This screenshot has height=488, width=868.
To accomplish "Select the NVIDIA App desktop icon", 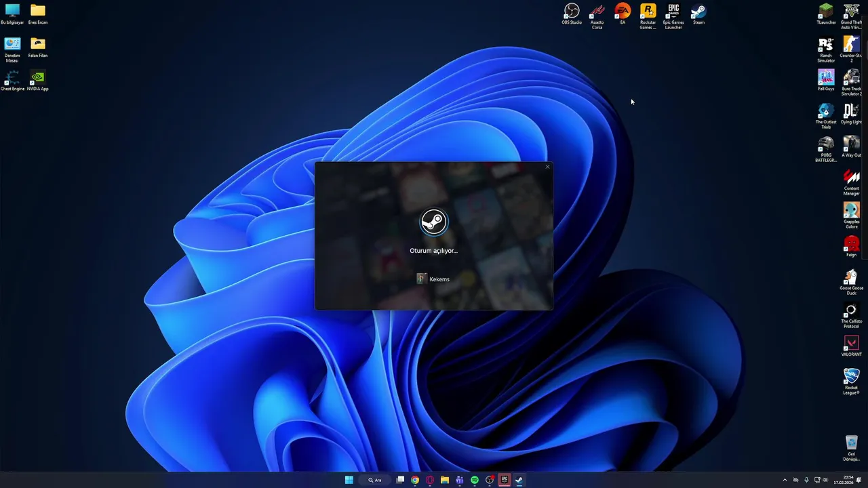I will (38, 81).
